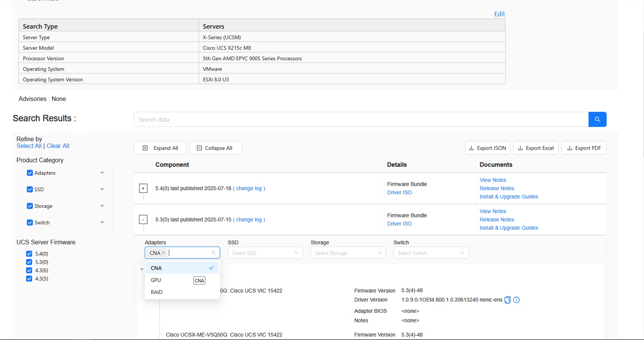This screenshot has width=644, height=340.
Task: Toggle the SSD category checkbox
Action: click(x=30, y=189)
